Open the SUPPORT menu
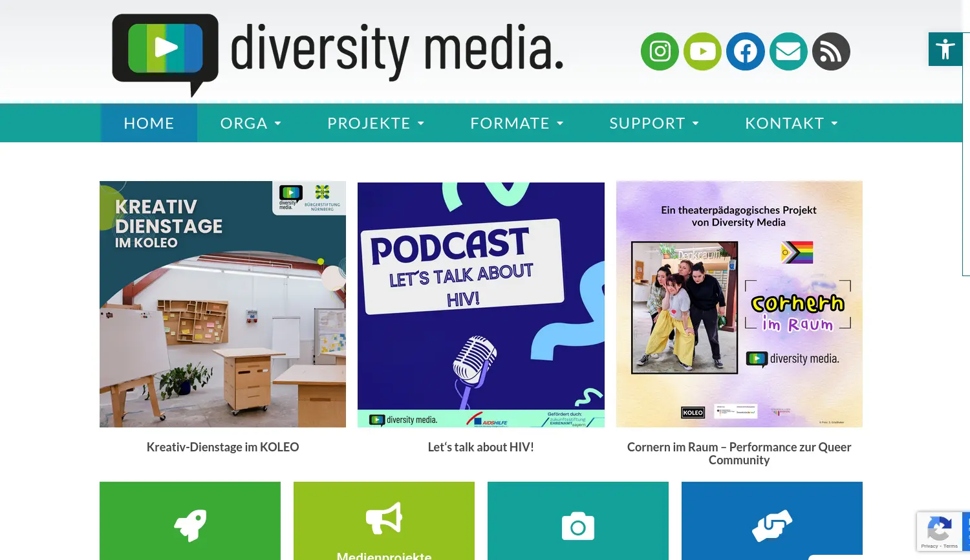970x560 pixels. coord(654,124)
